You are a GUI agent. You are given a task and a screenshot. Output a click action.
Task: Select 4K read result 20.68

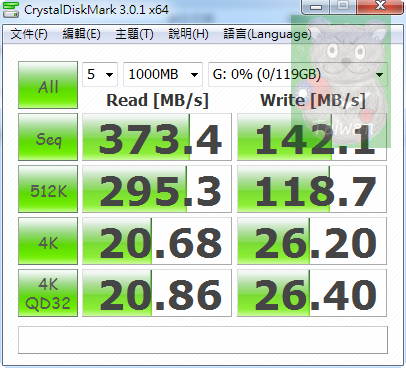[157, 241]
